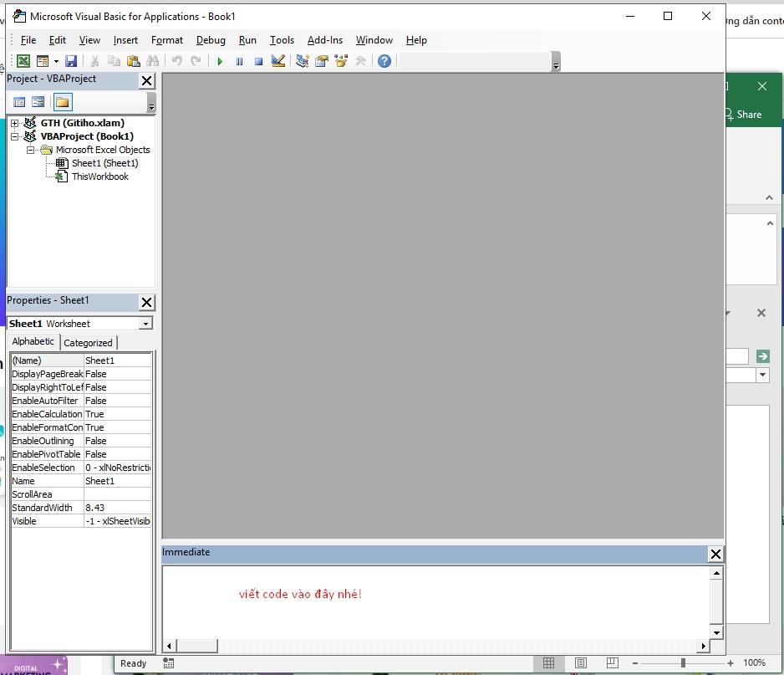Open the Object Browser icon
The height and width of the screenshot is (675, 784).
pyautogui.click(x=340, y=60)
